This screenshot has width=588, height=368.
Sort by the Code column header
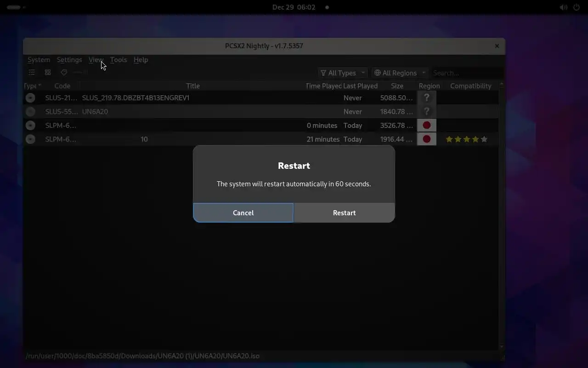click(x=62, y=86)
